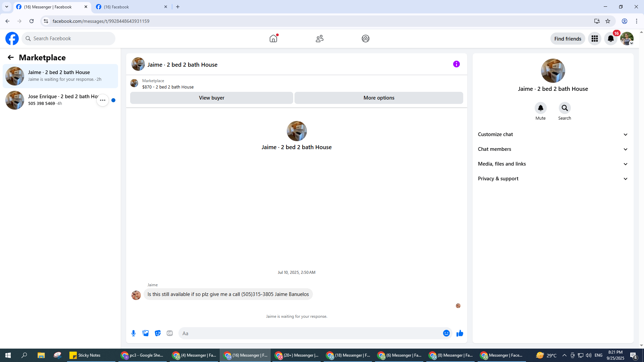Attach a file using the photo icon
This screenshot has width=644, height=362.
tap(146, 333)
